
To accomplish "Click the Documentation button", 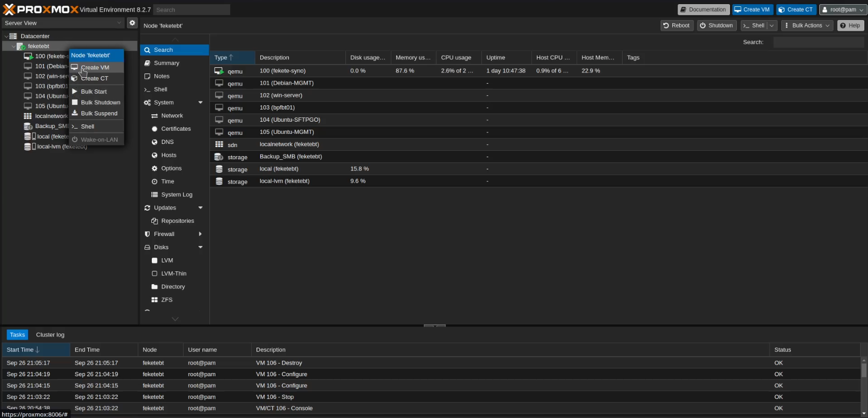I will tap(703, 10).
